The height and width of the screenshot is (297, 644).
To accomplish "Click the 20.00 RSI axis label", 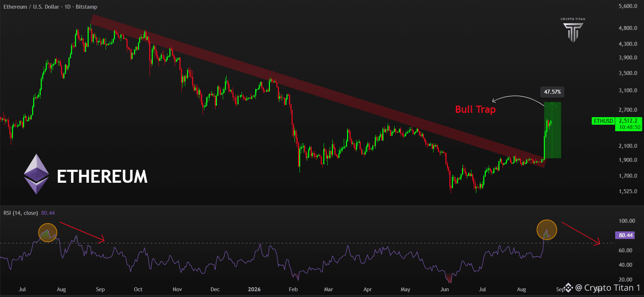I will point(625,280).
